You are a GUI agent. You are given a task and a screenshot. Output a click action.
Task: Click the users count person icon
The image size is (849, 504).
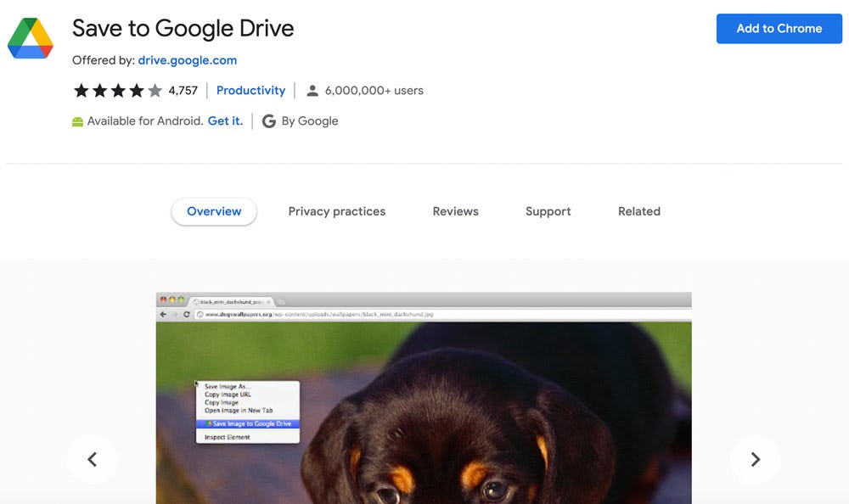(313, 90)
